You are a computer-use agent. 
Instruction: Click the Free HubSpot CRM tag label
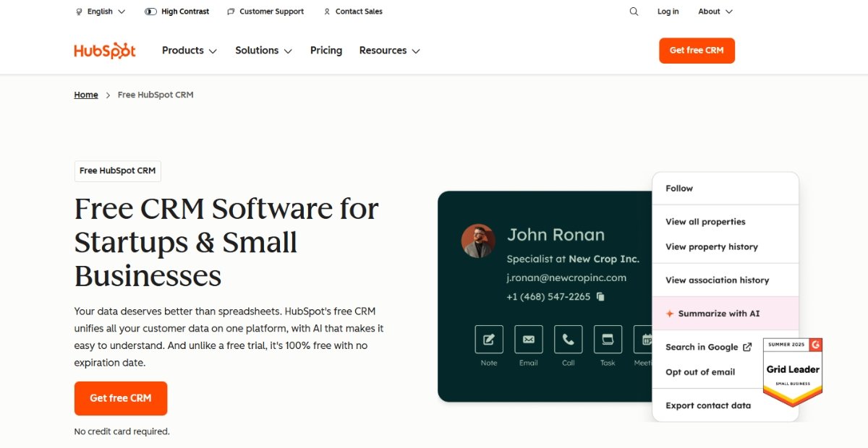(118, 171)
